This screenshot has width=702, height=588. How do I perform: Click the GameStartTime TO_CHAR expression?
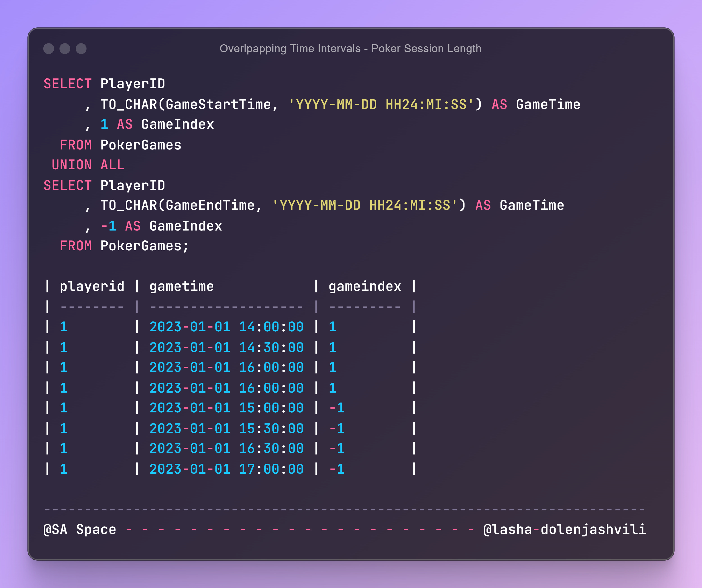(x=291, y=104)
